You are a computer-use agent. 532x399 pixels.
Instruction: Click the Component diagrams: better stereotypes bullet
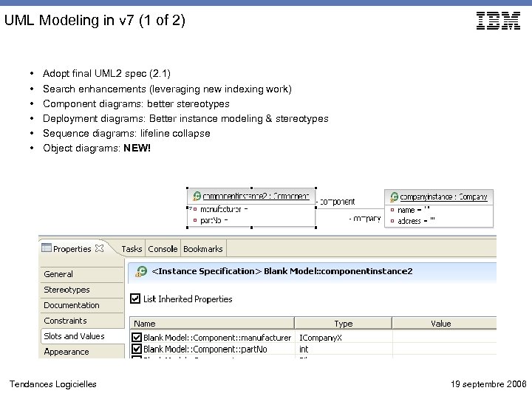tap(136, 104)
